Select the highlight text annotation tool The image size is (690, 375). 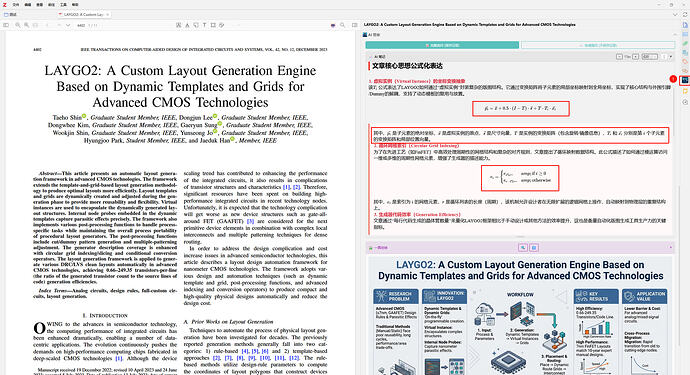pos(179,25)
